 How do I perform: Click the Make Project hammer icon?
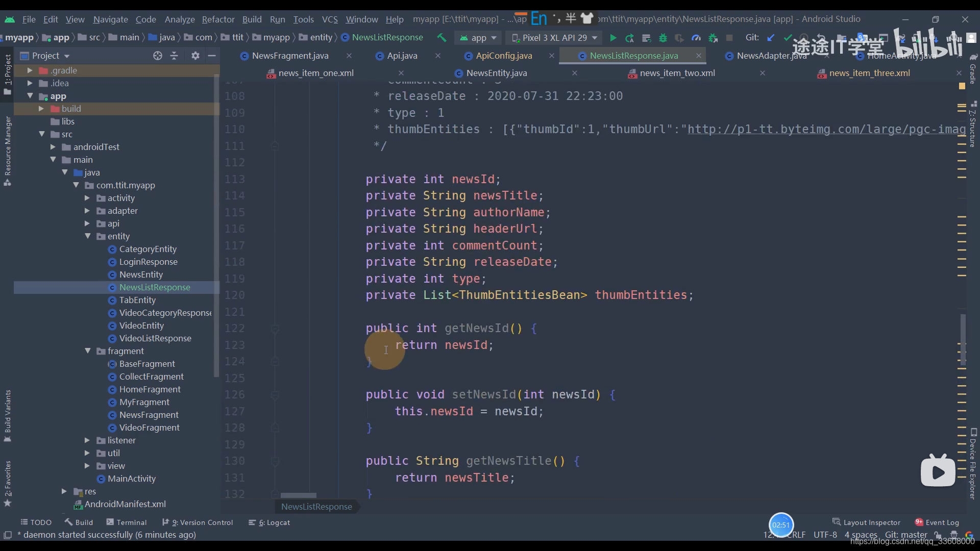[442, 38]
